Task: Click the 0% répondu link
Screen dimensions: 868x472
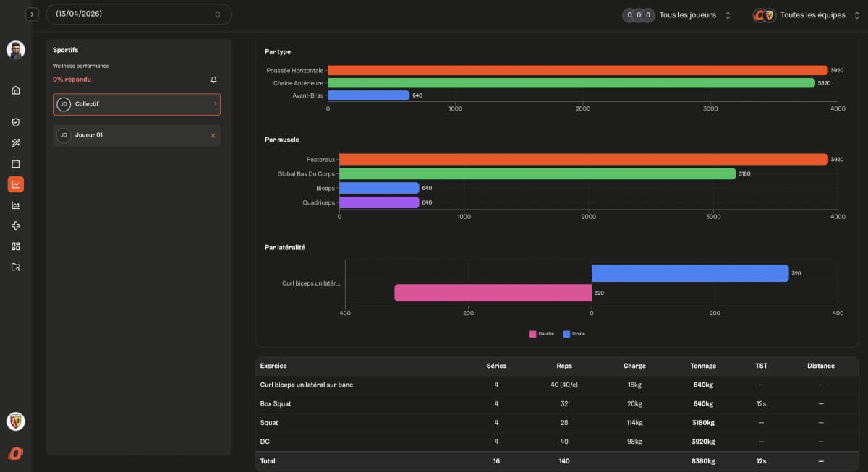Action: (73, 79)
